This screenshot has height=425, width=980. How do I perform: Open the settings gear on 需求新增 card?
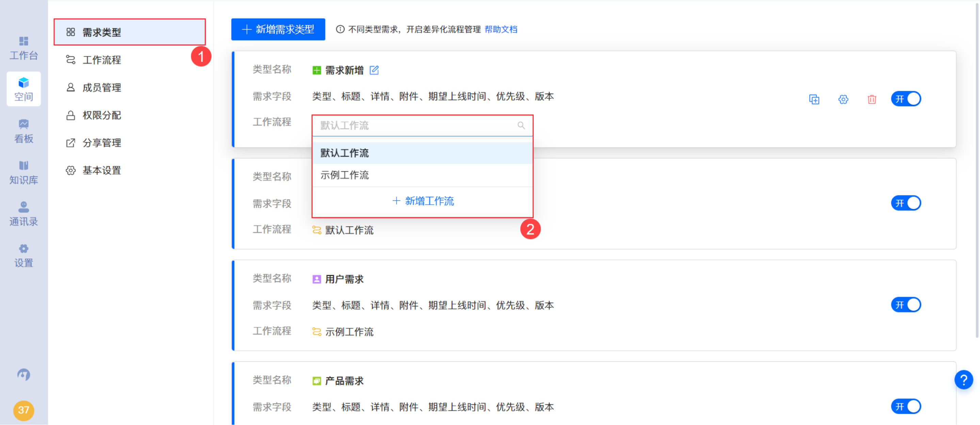(x=843, y=99)
